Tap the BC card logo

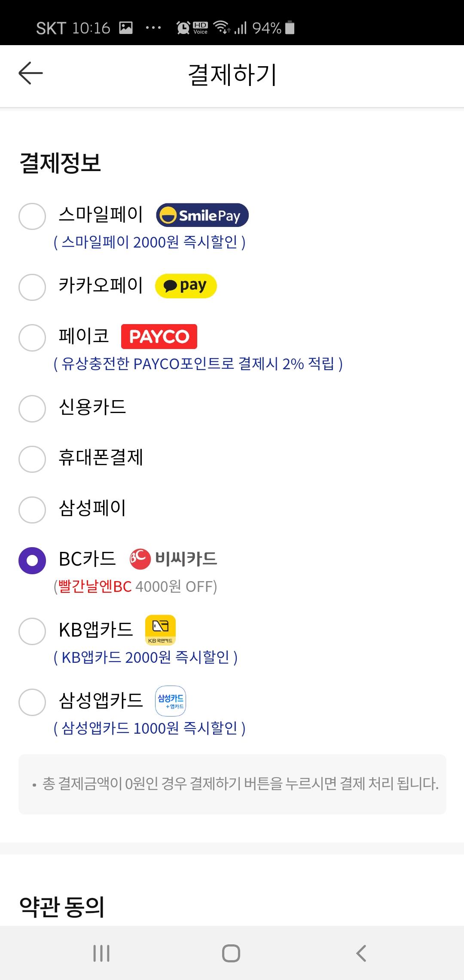pyautogui.click(x=173, y=559)
